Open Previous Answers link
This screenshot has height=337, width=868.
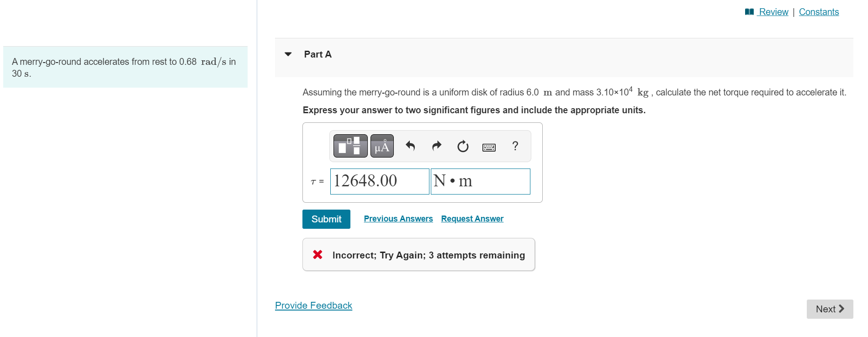point(398,219)
